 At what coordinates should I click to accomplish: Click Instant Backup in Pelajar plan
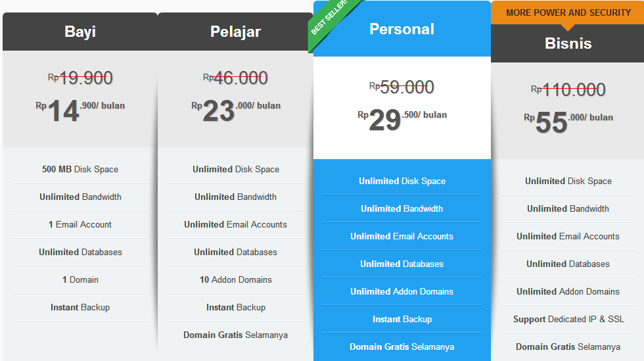click(x=236, y=307)
